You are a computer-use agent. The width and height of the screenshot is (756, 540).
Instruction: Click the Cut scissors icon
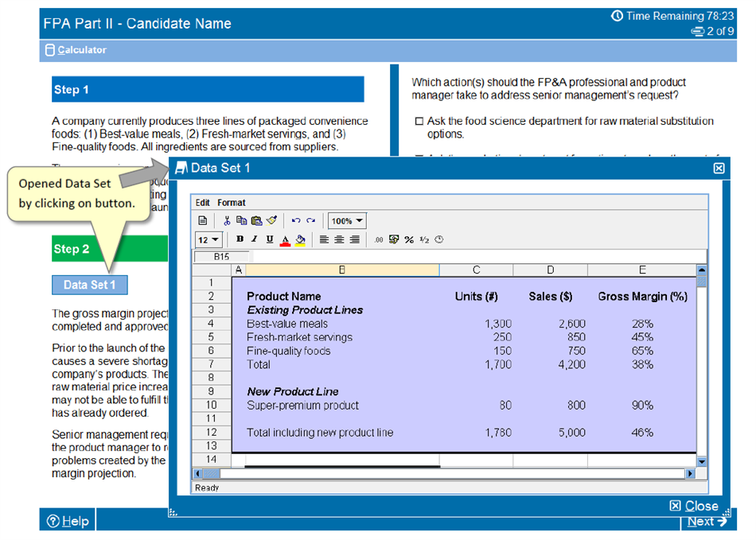pyautogui.click(x=227, y=221)
